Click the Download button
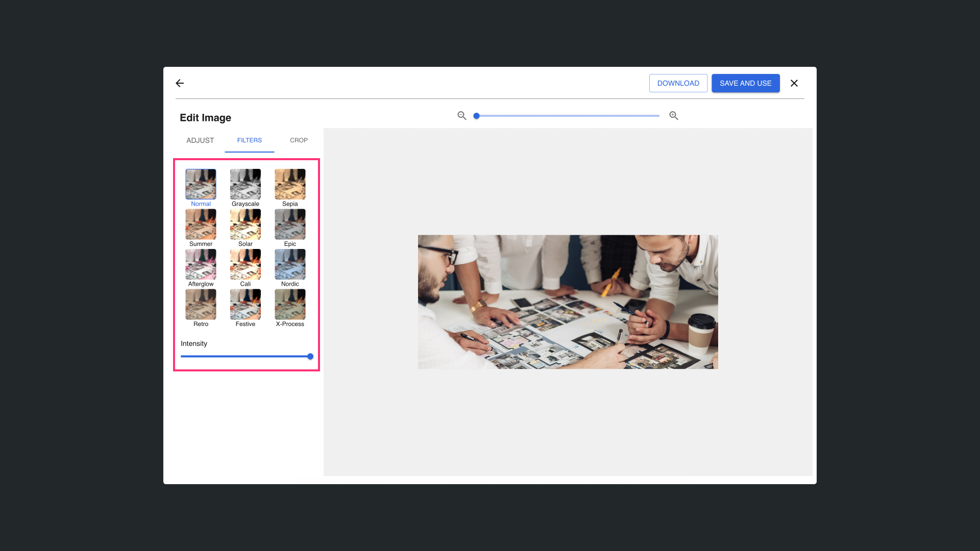This screenshot has height=551, width=980. coord(678,83)
